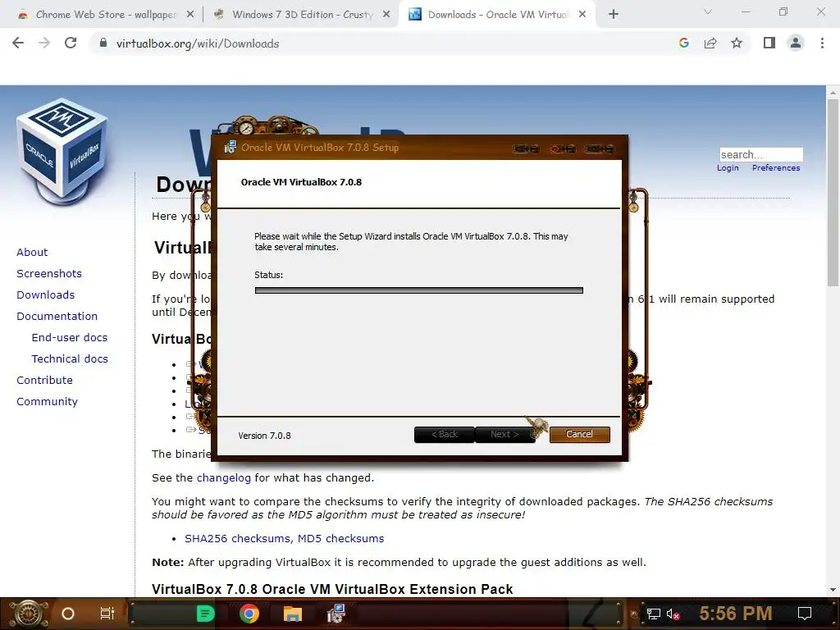Open a new Chrome tab
The height and width of the screenshot is (630, 840).
point(614,15)
